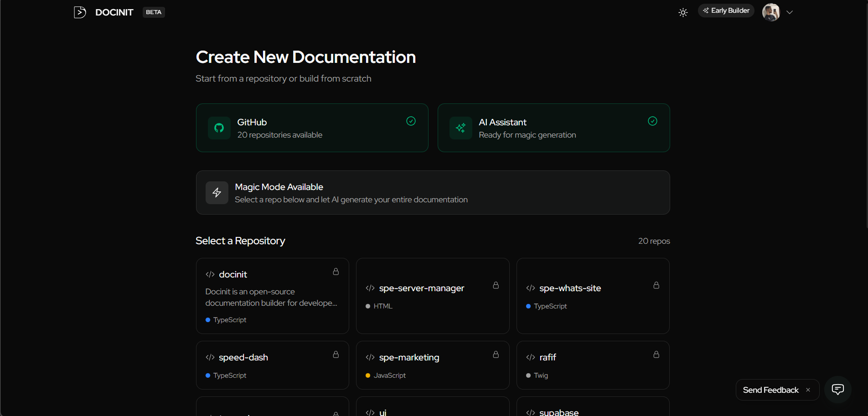Click the green checkmark on the GitHub card

pos(411,121)
